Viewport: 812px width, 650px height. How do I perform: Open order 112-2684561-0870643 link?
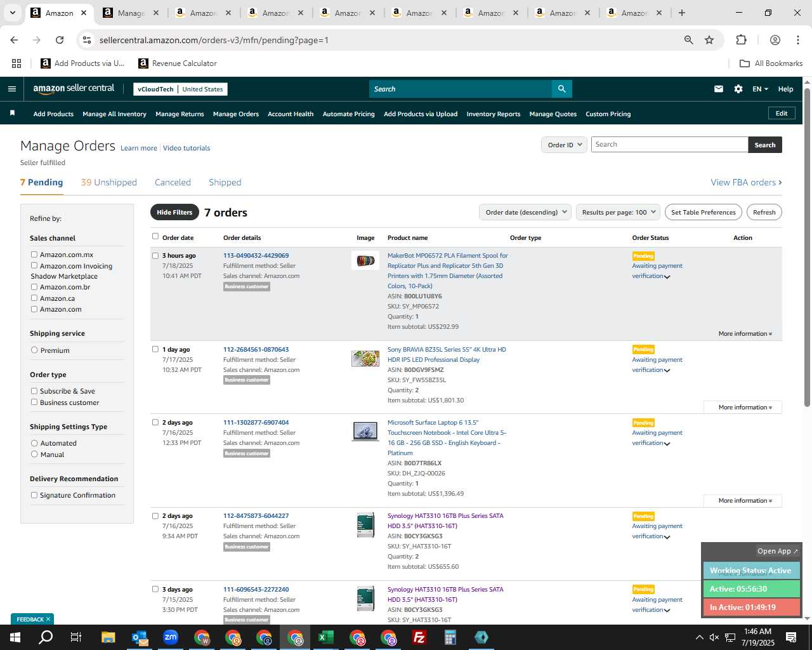pos(256,350)
